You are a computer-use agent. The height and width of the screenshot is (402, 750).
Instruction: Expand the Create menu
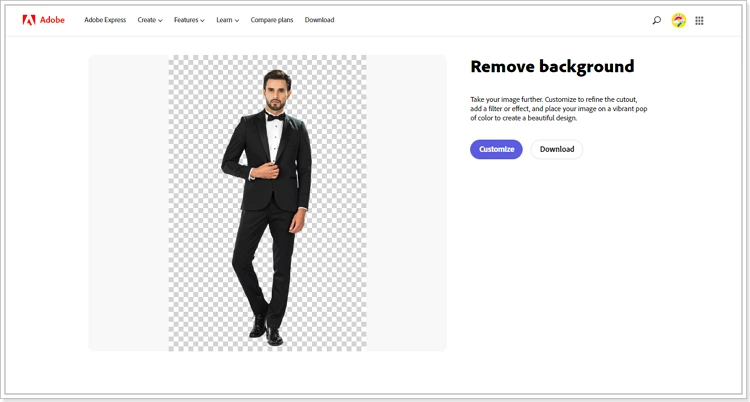point(150,20)
